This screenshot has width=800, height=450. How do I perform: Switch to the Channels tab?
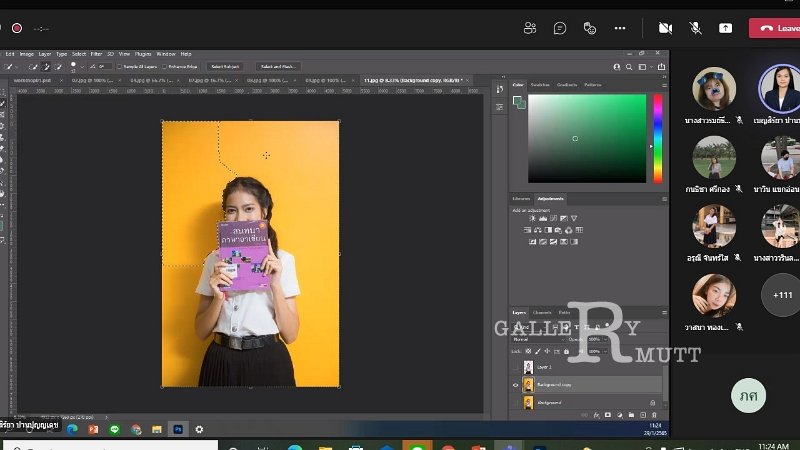coord(542,312)
